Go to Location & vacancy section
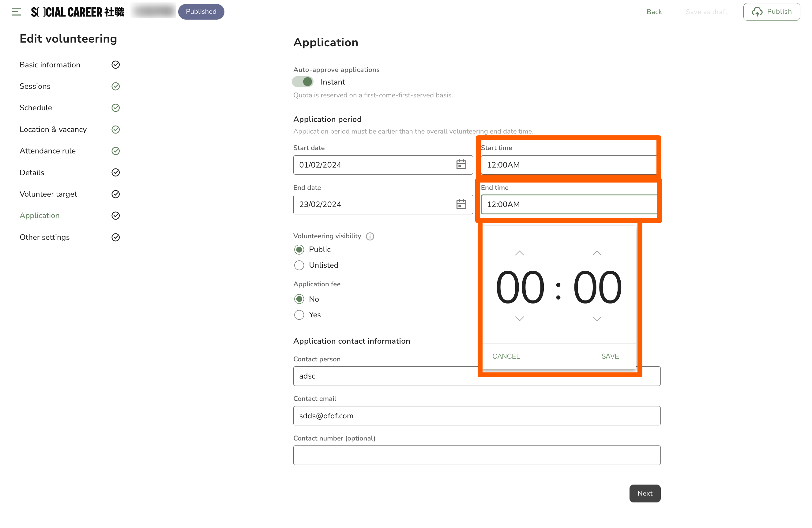The width and height of the screenshot is (812, 528). (x=53, y=129)
